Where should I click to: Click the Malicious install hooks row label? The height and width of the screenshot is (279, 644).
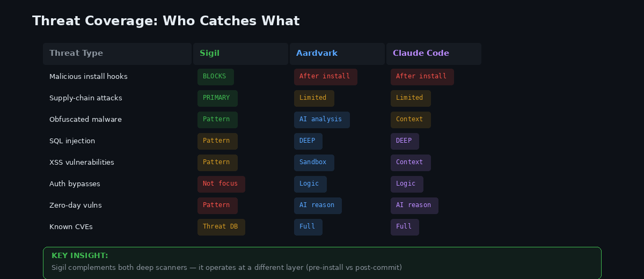[89, 77]
